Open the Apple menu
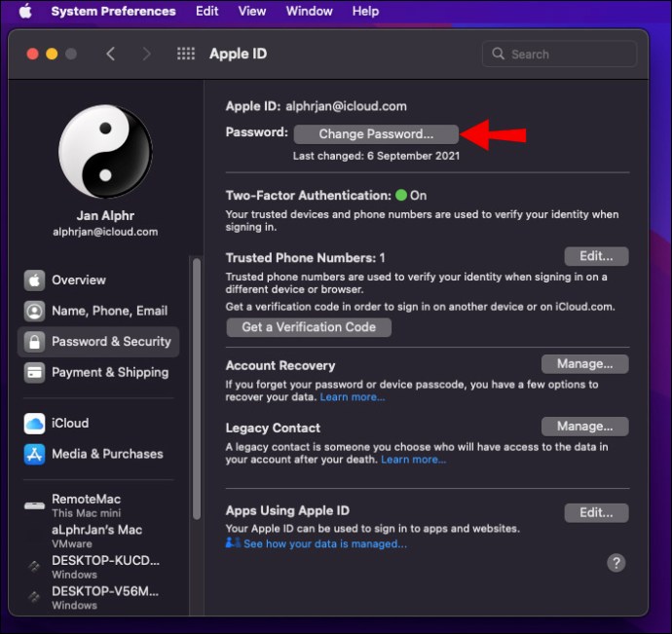Screen dimensions: 672x634 tap(25, 12)
